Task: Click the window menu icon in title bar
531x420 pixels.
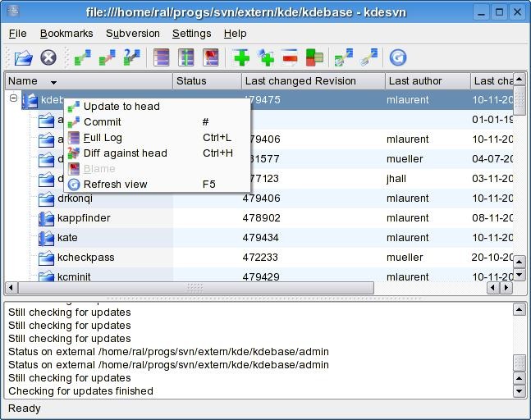Action: (13, 11)
